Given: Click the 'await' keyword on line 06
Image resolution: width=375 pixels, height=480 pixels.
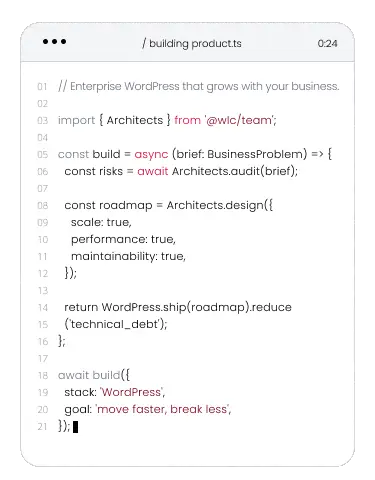Looking at the screenshot, I should (x=153, y=171).
